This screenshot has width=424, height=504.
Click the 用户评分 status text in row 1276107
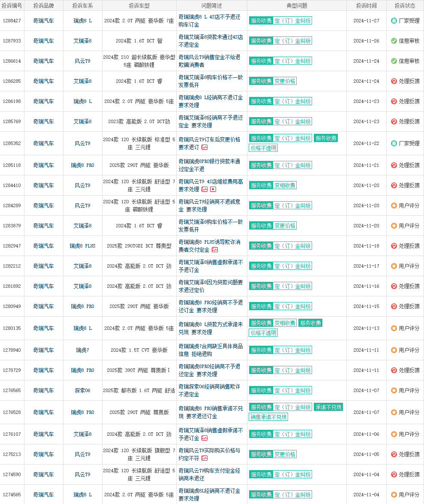coord(409,434)
